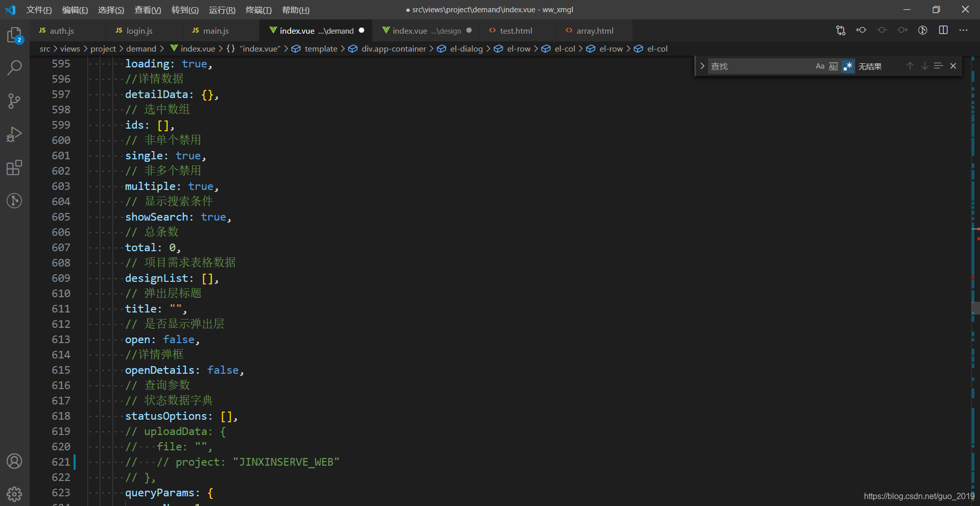980x506 pixels.
Task: Click the project breadcrumb
Action: tap(103, 49)
